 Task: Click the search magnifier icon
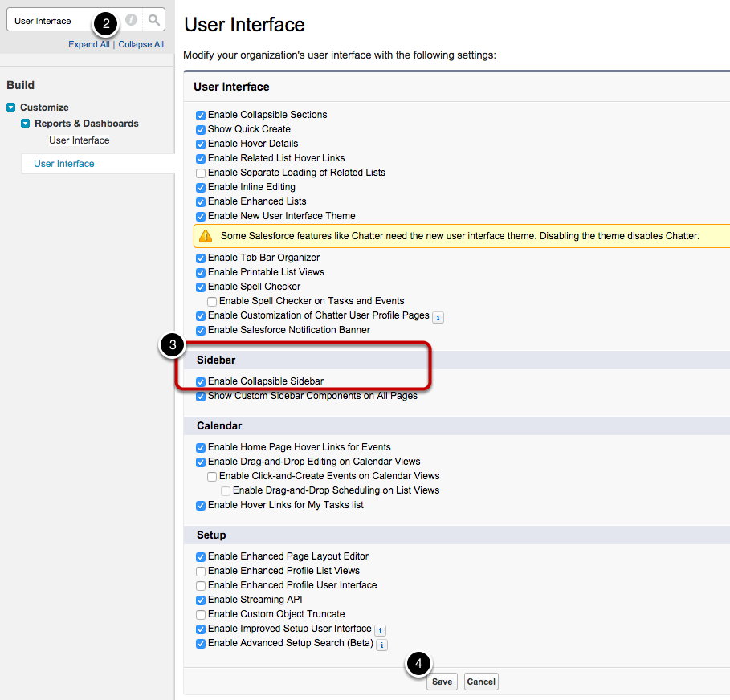coord(153,19)
